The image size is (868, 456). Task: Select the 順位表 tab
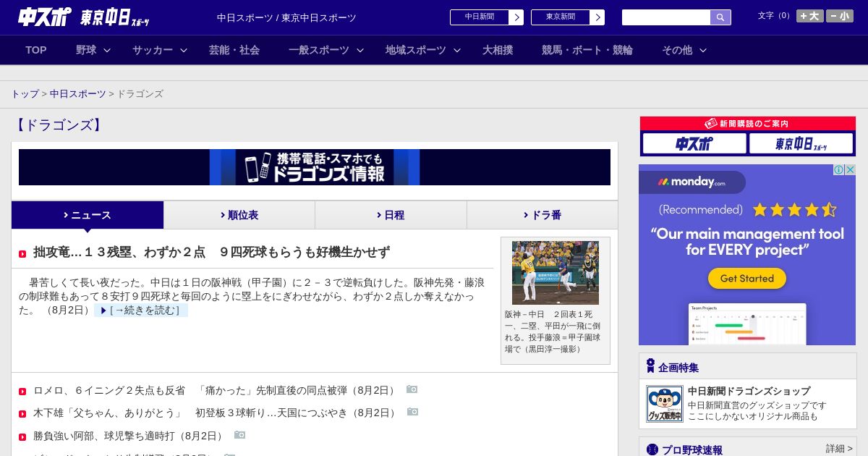pyautogui.click(x=239, y=215)
